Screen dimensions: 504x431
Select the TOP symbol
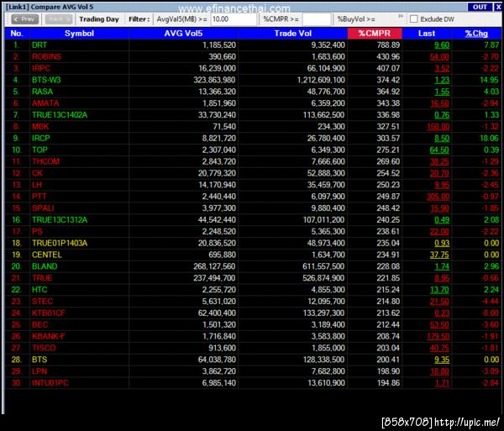tap(39, 150)
